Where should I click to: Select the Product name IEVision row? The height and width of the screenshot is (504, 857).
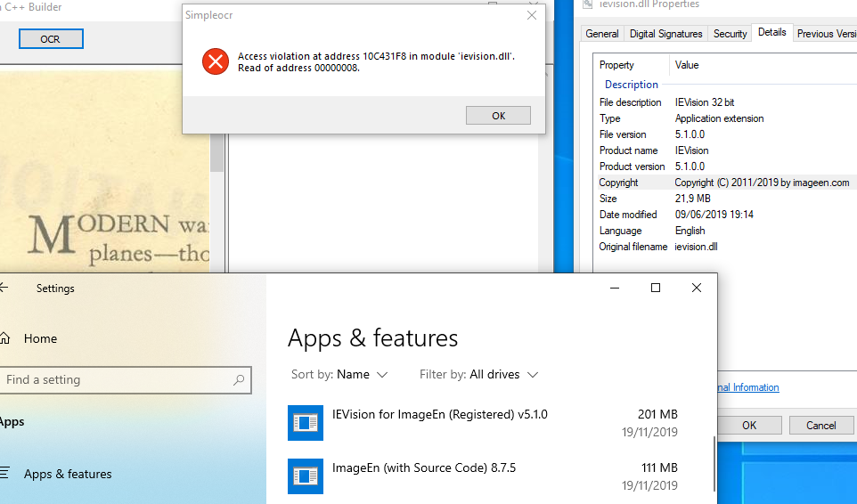click(x=727, y=150)
